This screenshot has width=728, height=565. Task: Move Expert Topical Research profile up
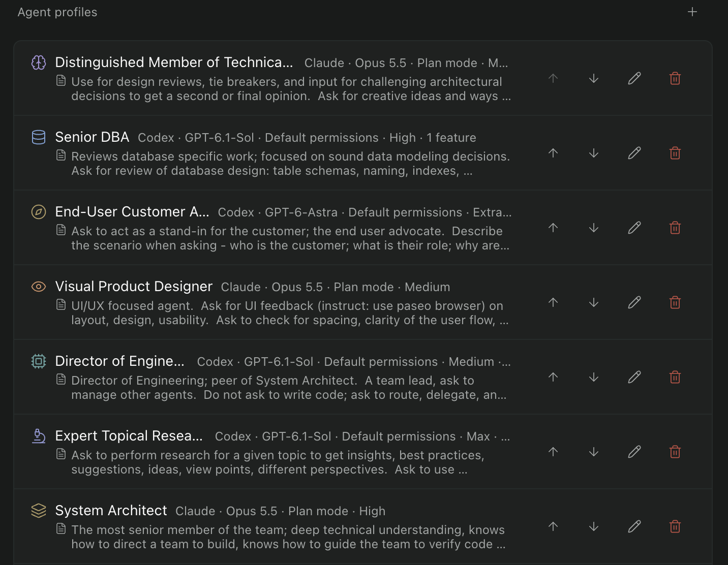pos(554,452)
